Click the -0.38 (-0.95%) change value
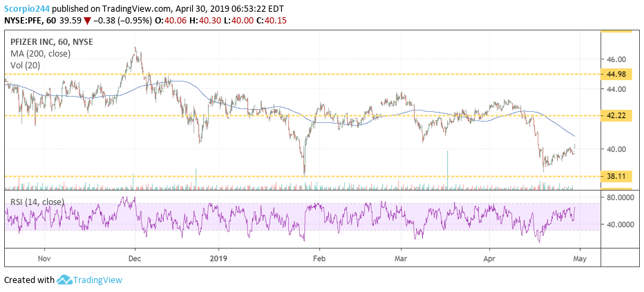This screenshot has height=292, width=644. pos(122,20)
